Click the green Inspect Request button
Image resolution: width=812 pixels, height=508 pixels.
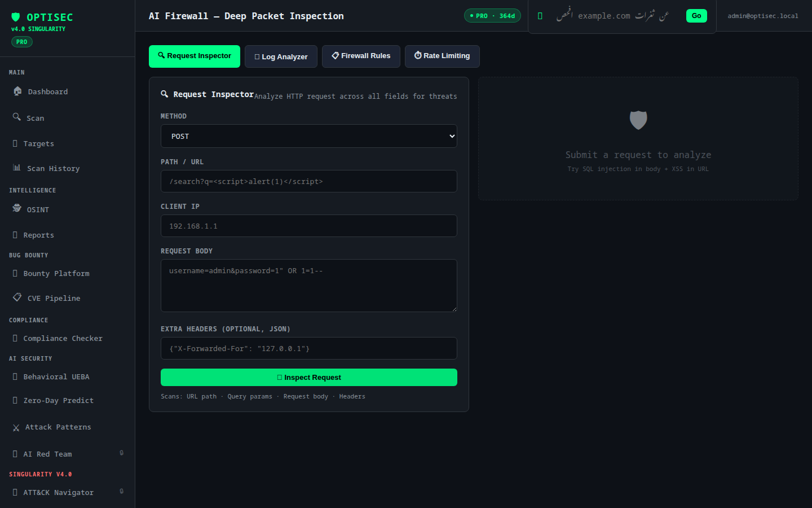309,377
